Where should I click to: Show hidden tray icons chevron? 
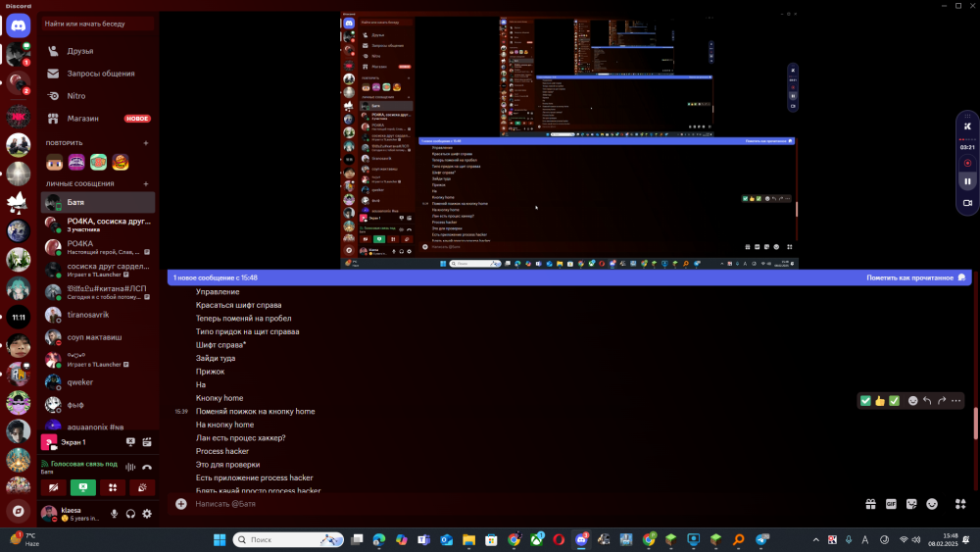[815, 539]
